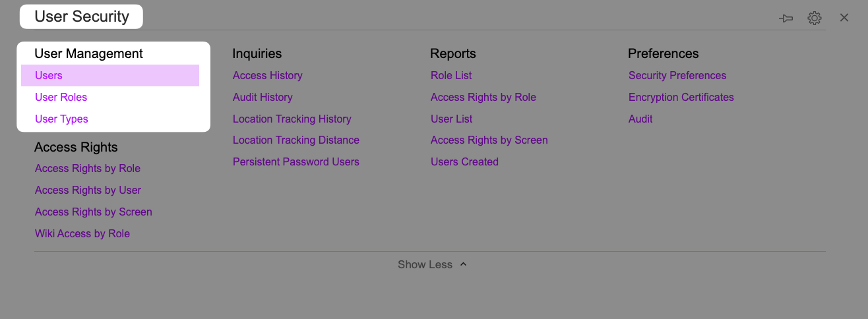
Task: Open Location Tracking Distance
Action: (x=296, y=140)
